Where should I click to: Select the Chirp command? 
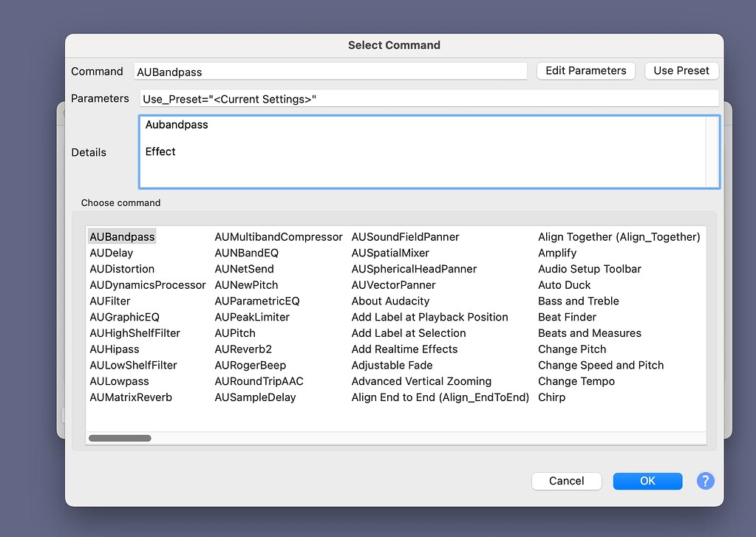tap(551, 397)
